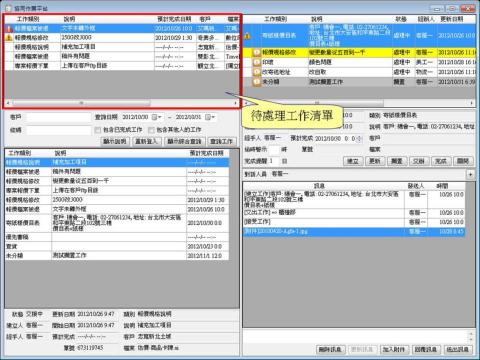
Task: Click the 更新日期 column header in the task tree
Action: [451, 19]
